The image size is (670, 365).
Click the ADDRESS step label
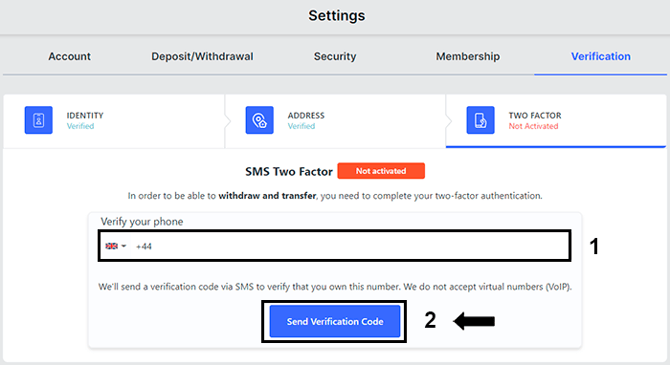pos(306,115)
